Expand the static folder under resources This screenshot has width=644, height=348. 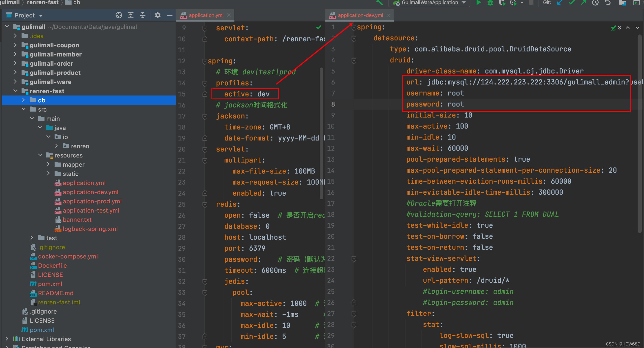tap(48, 174)
